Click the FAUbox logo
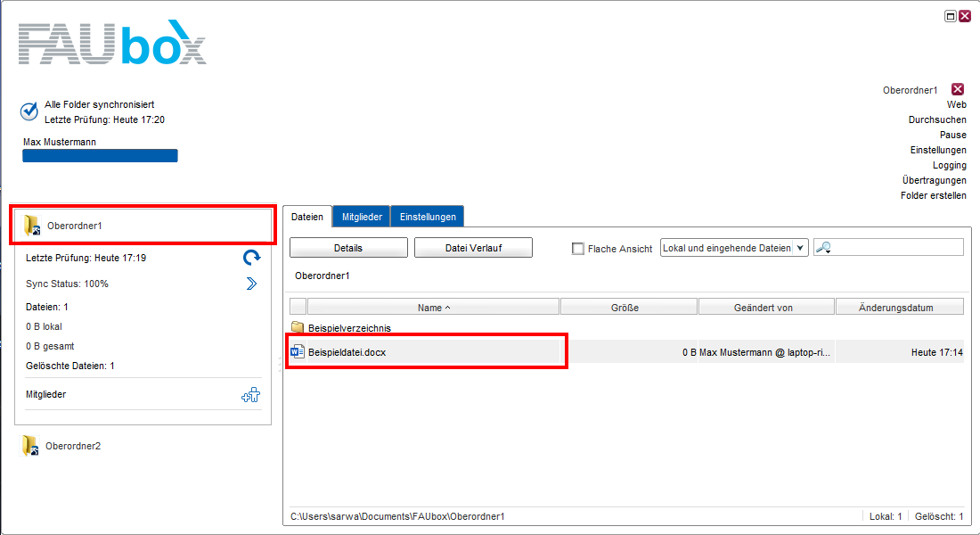 pos(112,42)
